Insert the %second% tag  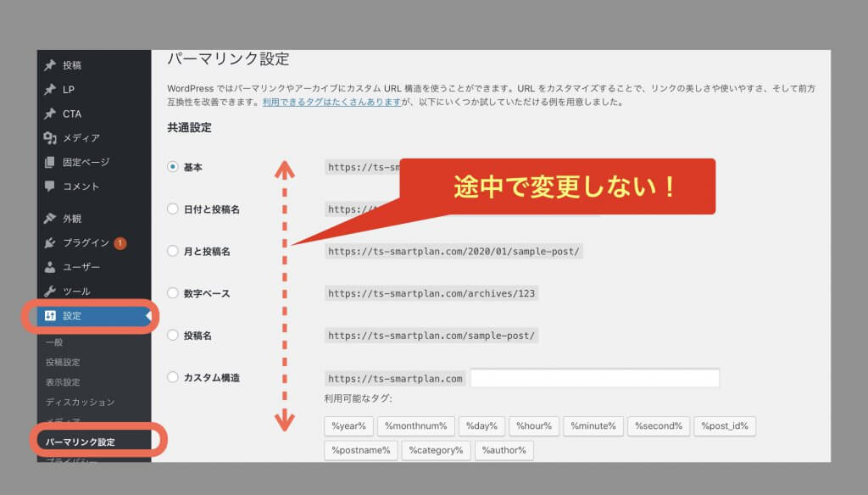pos(659,426)
